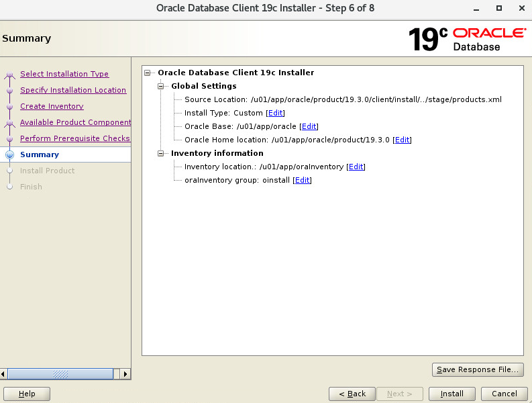Click 'Install Type: Custom' text
The height and width of the screenshot is (403, 532).
click(223, 113)
